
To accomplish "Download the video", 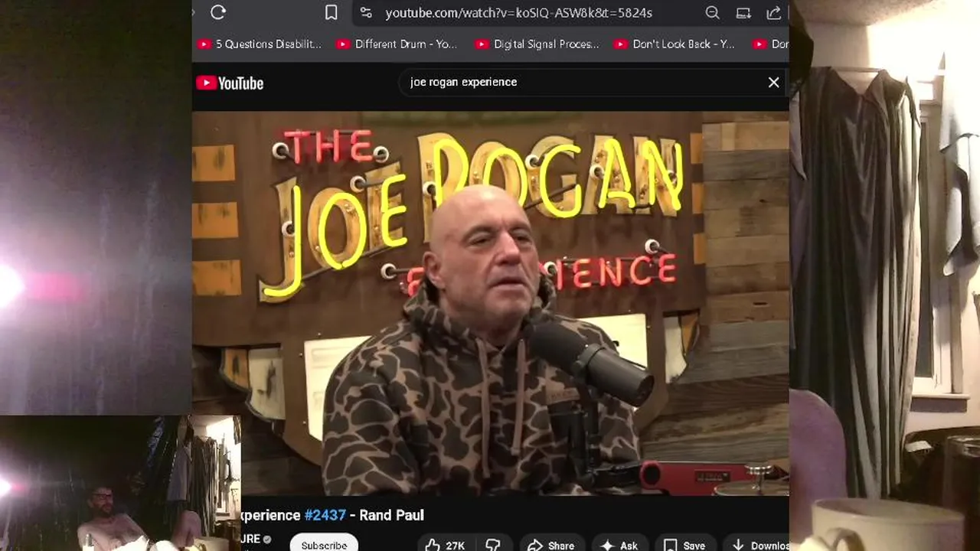I will (x=758, y=545).
